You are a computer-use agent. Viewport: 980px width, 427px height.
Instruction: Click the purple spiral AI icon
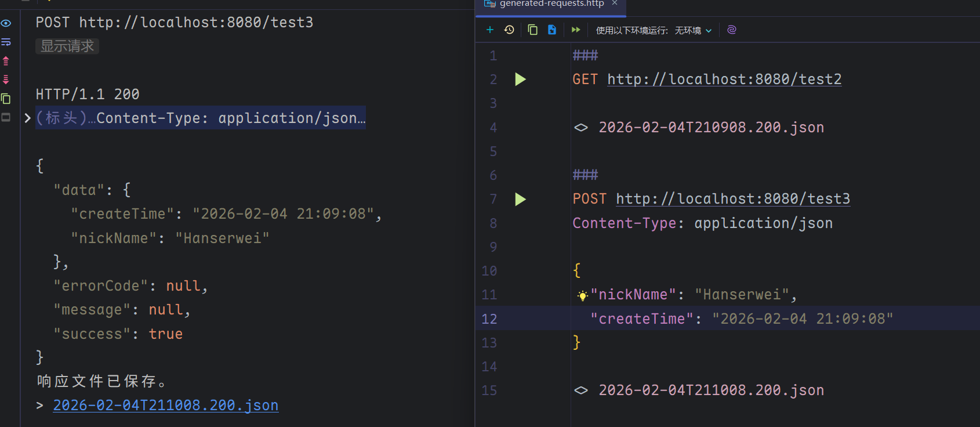pyautogui.click(x=731, y=30)
